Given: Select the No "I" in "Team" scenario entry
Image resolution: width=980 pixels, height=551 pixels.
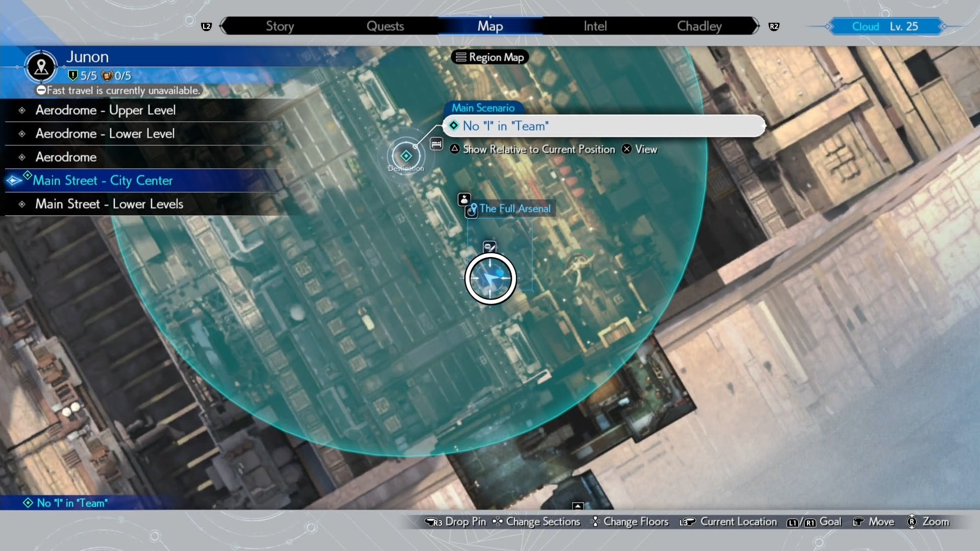Looking at the screenshot, I should [x=604, y=126].
